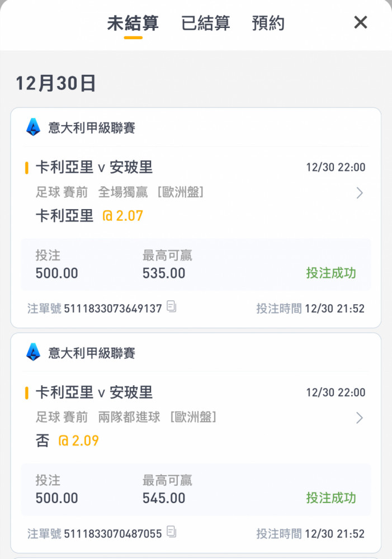The width and height of the screenshot is (392, 559).
Task: Open second 卡利亞里 v 安玻里 match title
Action: click(x=94, y=392)
